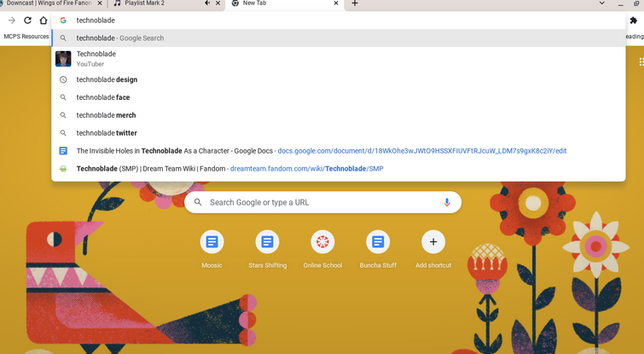This screenshot has height=354, width=644.
Task: Click the Fandom wiki favicon in suggestions
Action: [x=63, y=168]
